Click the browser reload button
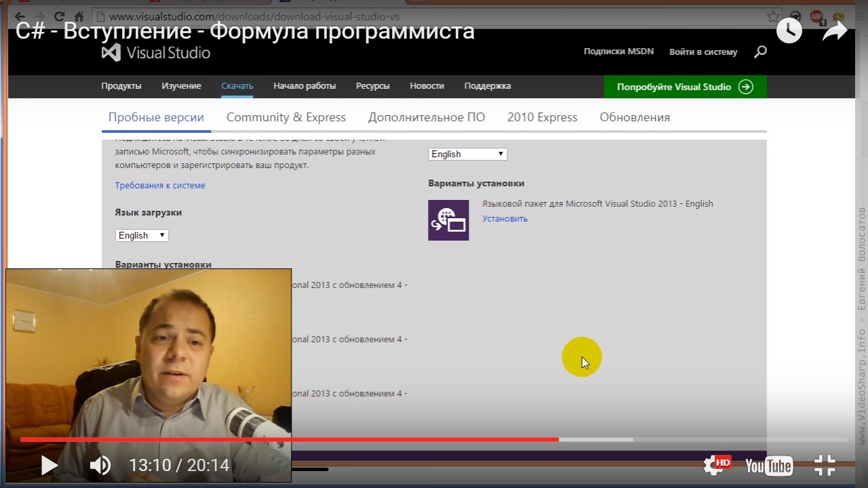 (58, 17)
